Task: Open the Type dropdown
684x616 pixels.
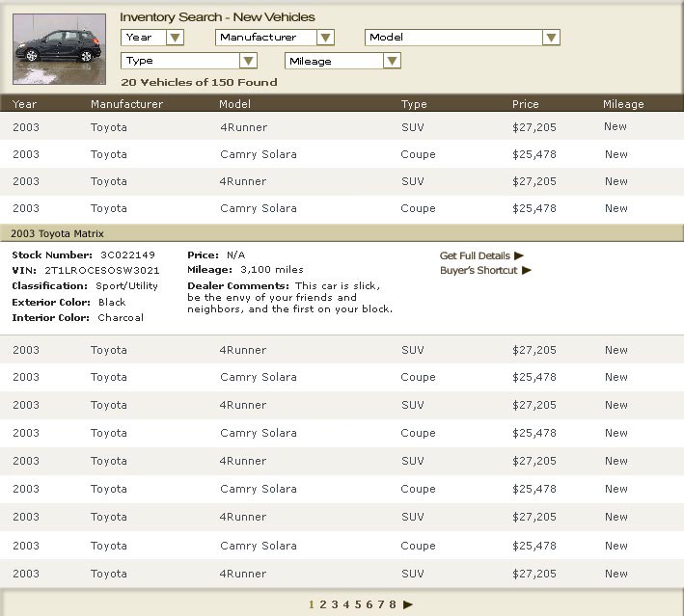Action: 189,61
